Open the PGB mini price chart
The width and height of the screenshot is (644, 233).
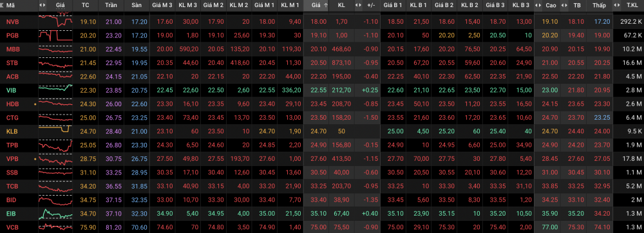55,35
